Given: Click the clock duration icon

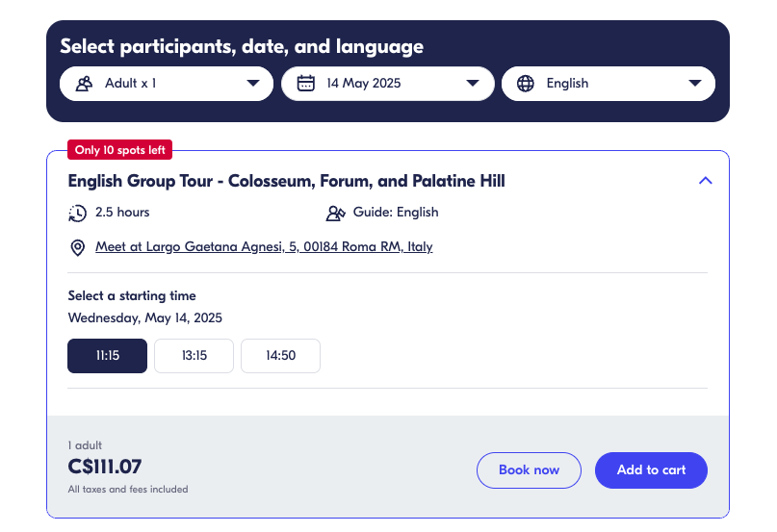Looking at the screenshot, I should [x=78, y=213].
